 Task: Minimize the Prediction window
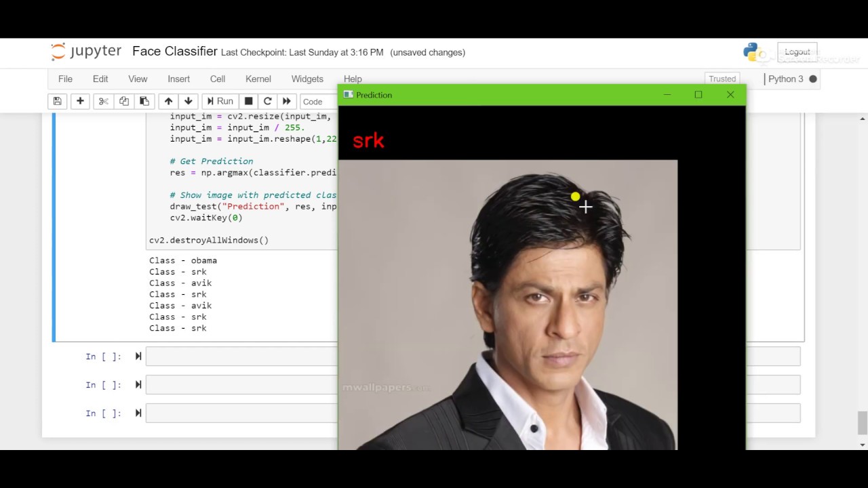(667, 95)
